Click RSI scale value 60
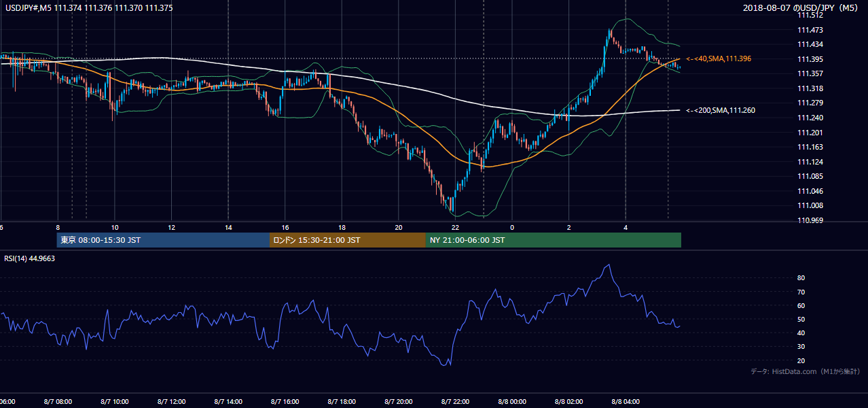Viewport: 868px width, 408px height. (x=801, y=305)
